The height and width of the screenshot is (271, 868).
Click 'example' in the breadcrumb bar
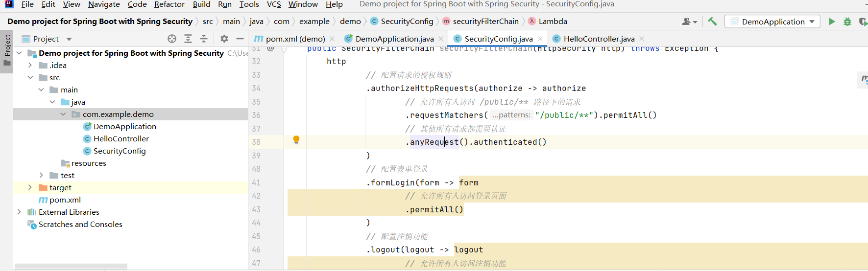tap(314, 22)
